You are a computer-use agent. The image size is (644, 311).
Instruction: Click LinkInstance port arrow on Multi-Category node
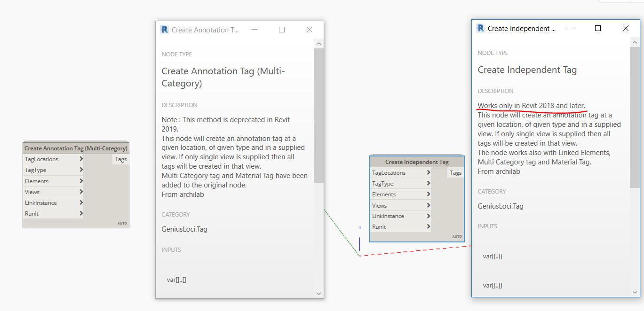(81, 203)
